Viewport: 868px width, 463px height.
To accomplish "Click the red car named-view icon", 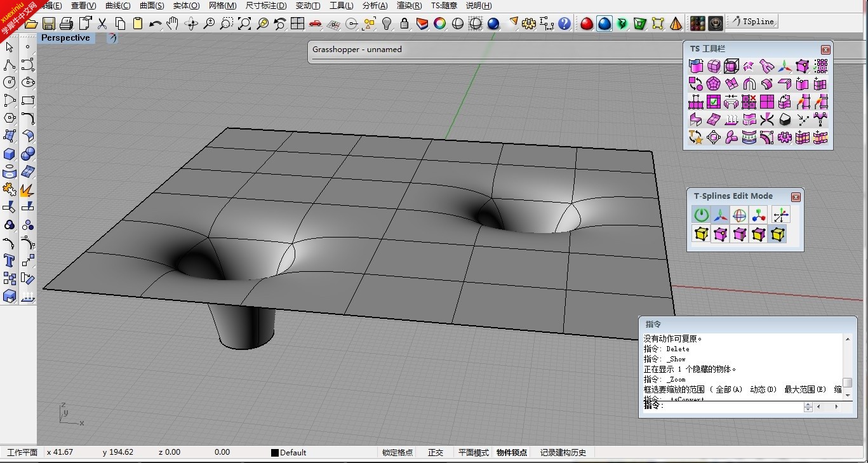I will [x=316, y=24].
